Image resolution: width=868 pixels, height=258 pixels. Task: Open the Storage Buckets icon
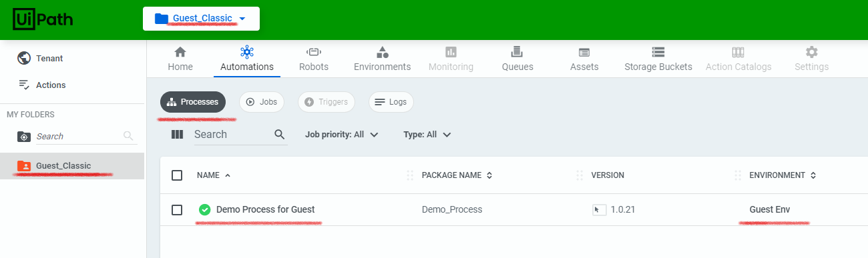(x=658, y=52)
